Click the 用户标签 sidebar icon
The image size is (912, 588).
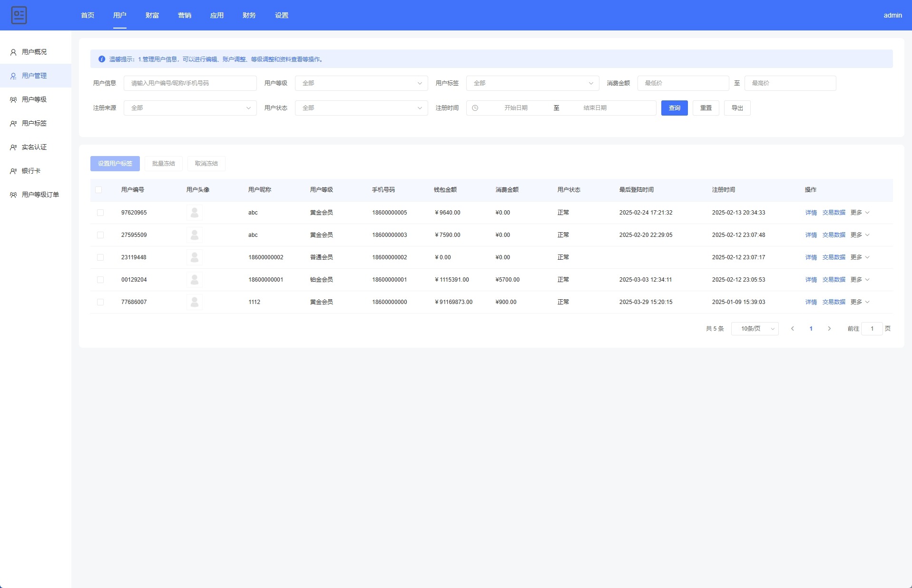tap(13, 124)
